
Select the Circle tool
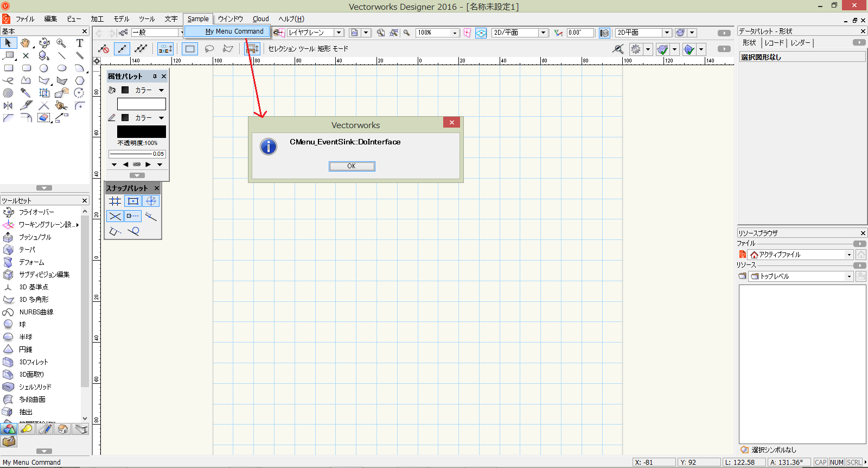tap(43, 68)
